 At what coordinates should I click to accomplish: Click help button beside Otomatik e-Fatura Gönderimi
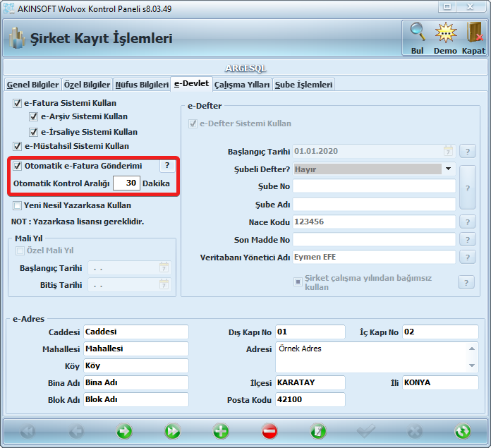pyautogui.click(x=167, y=165)
